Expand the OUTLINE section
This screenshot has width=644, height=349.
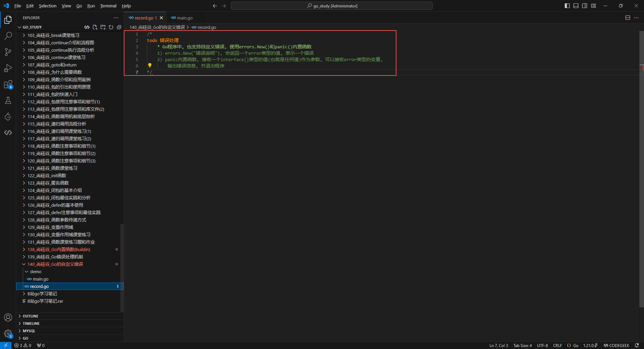[x=70, y=316]
